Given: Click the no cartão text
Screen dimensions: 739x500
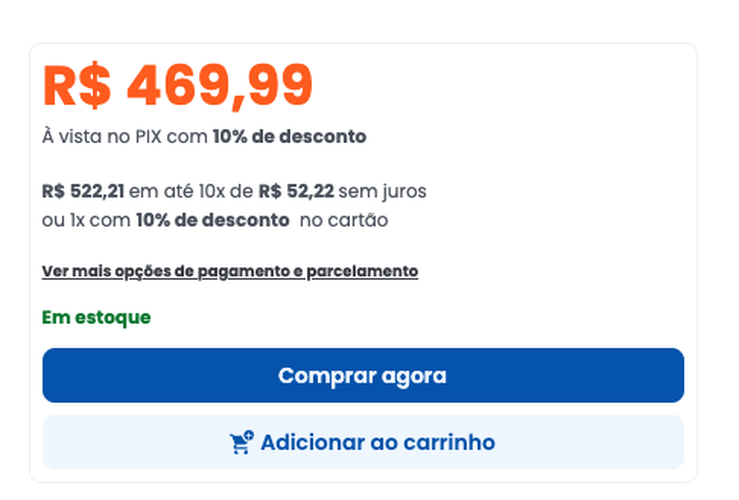Looking at the screenshot, I should point(344,220).
